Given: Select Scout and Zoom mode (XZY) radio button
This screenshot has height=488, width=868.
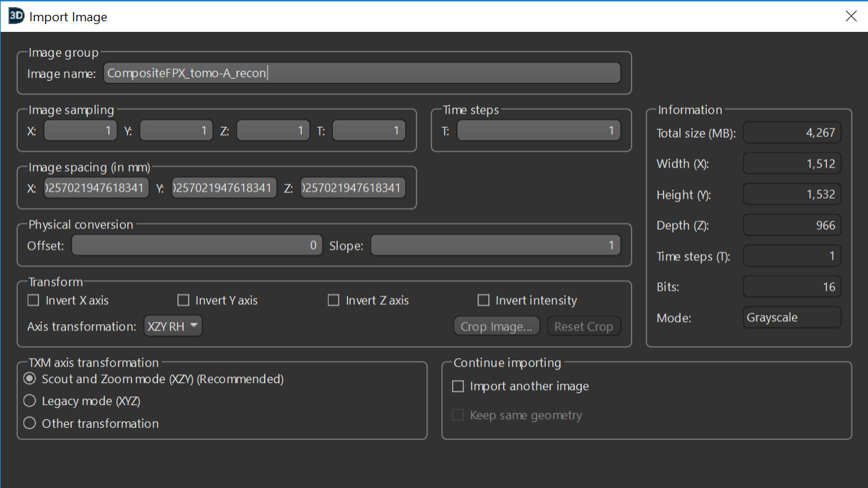Looking at the screenshot, I should pyautogui.click(x=30, y=379).
